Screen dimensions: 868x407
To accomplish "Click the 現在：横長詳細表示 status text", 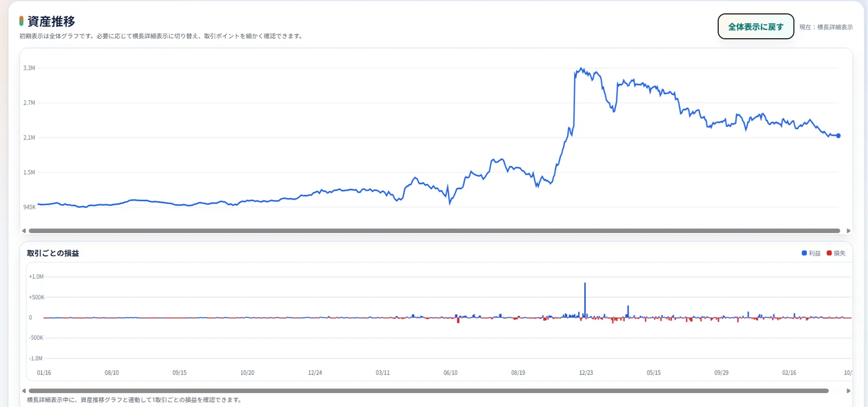I will 826,27.
